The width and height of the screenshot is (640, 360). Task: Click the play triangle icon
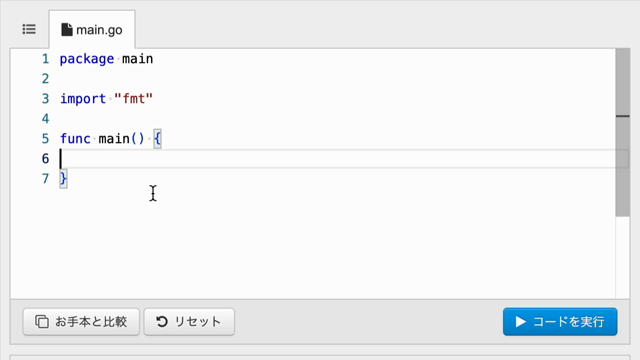point(520,322)
